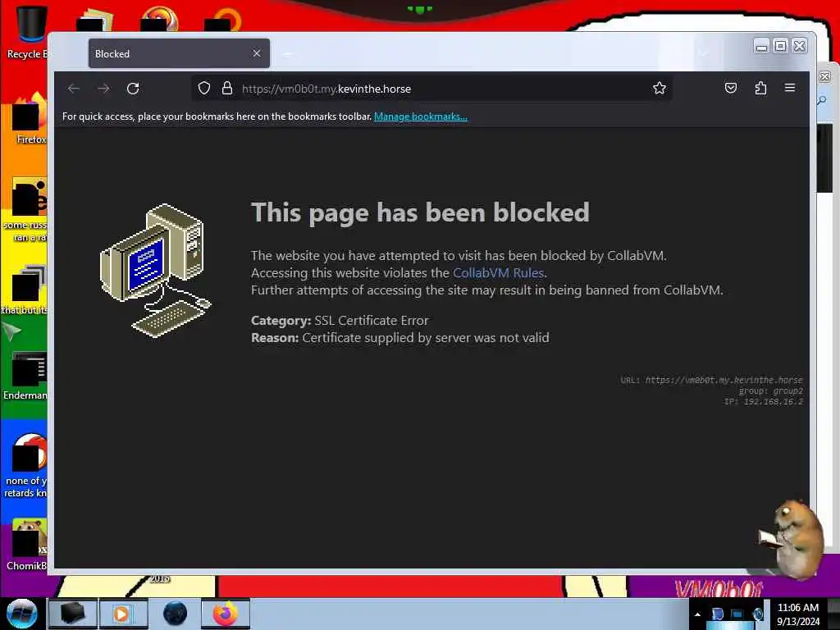The image size is (840, 630).
Task: Open the Windows Start button
Action: 21,614
